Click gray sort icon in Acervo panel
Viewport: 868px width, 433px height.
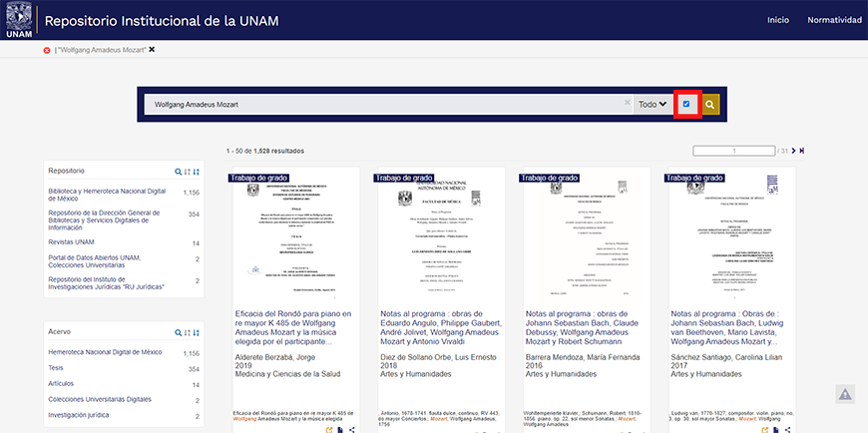point(188,333)
